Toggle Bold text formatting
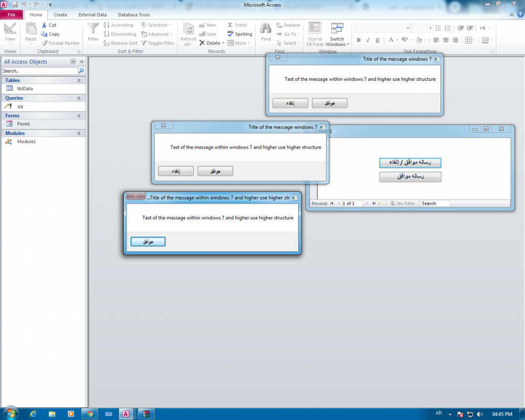The width and height of the screenshot is (525, 420). click(359, 40)
